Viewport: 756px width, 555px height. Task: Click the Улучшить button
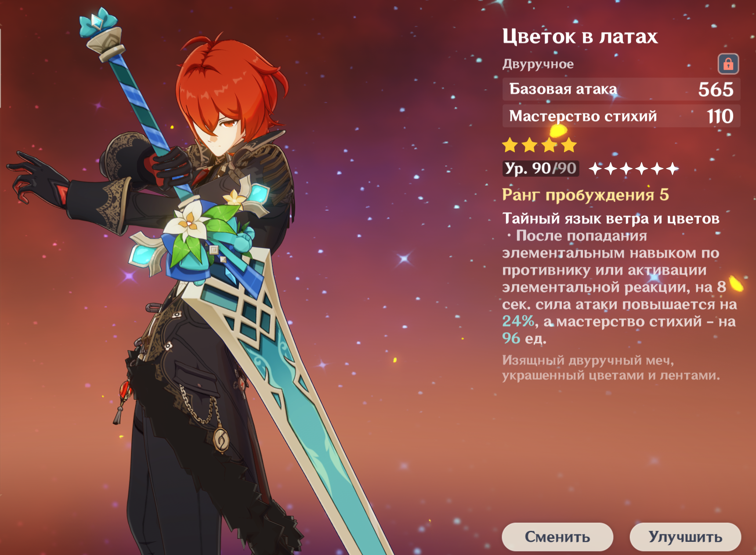[685, 537]
